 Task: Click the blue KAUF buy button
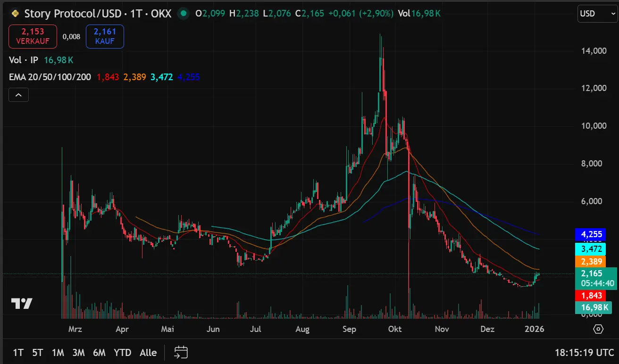(x=104, y=36)
